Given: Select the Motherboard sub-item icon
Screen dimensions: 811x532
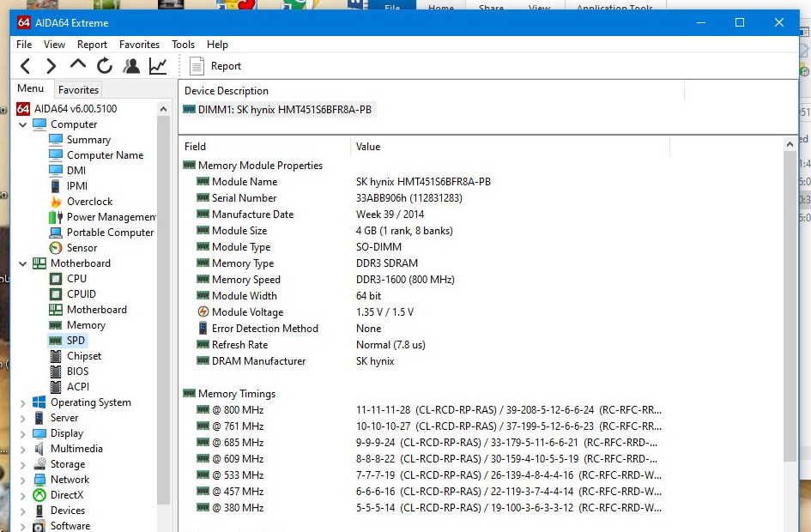Looking at the screenshot, I should coord(56,310).
